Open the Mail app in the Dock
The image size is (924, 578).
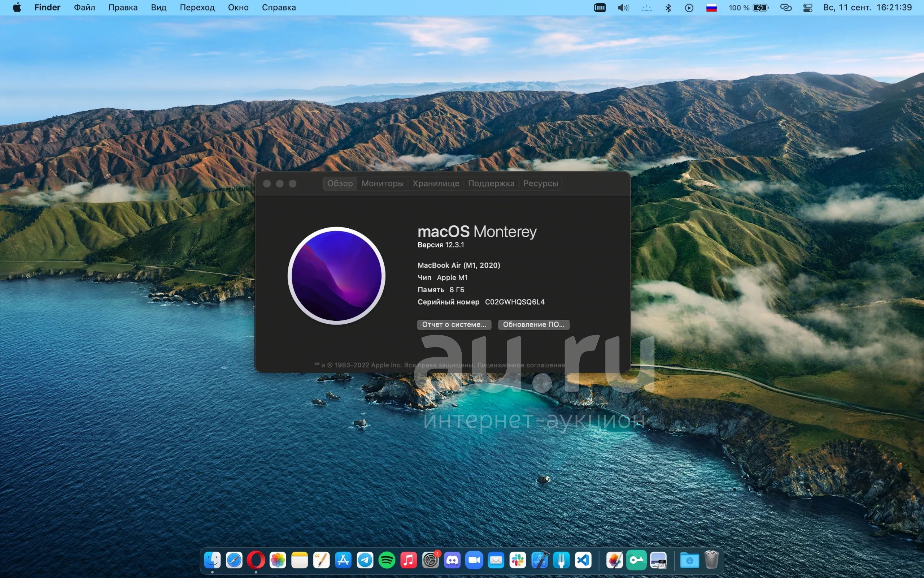tap(496, 561)
